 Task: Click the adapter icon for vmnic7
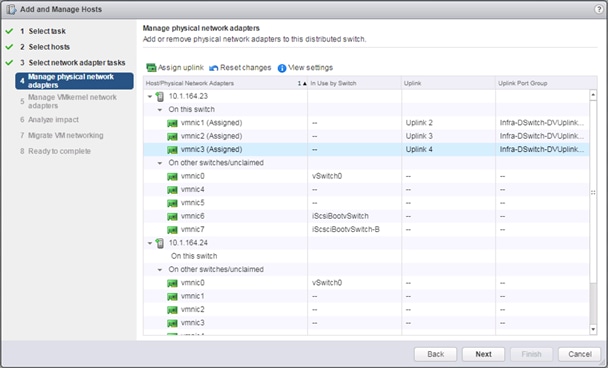[x=172, y=230]
